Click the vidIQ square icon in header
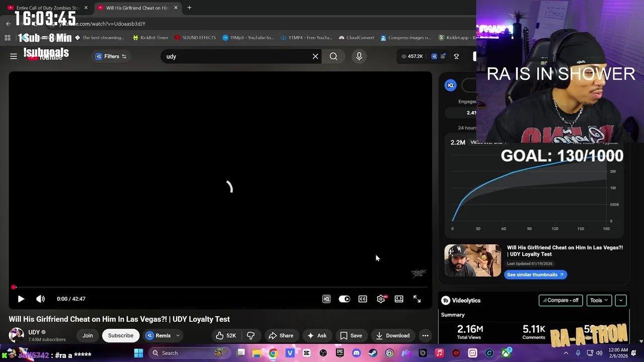Screen dimensions: 644x362 click(434, 56)
